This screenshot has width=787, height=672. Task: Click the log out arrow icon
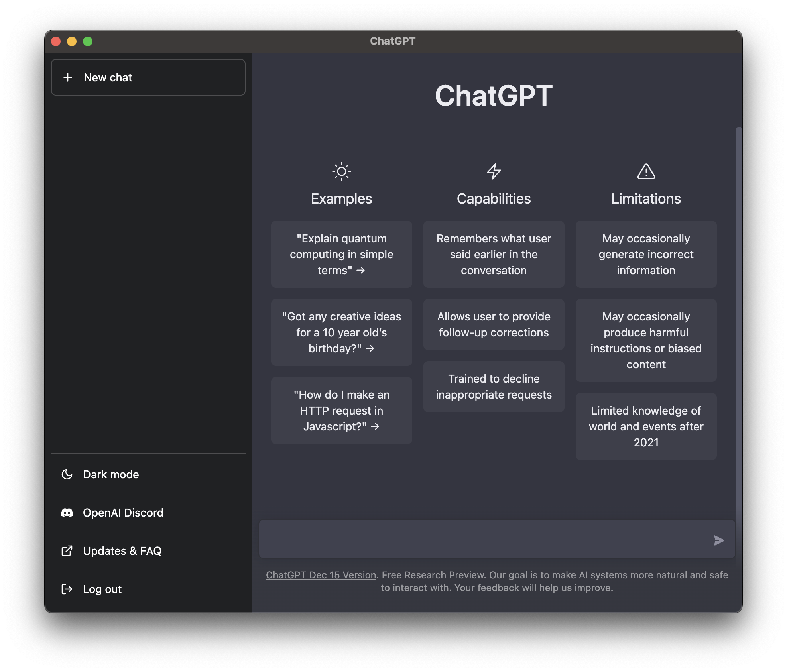[x=67, y=589]
